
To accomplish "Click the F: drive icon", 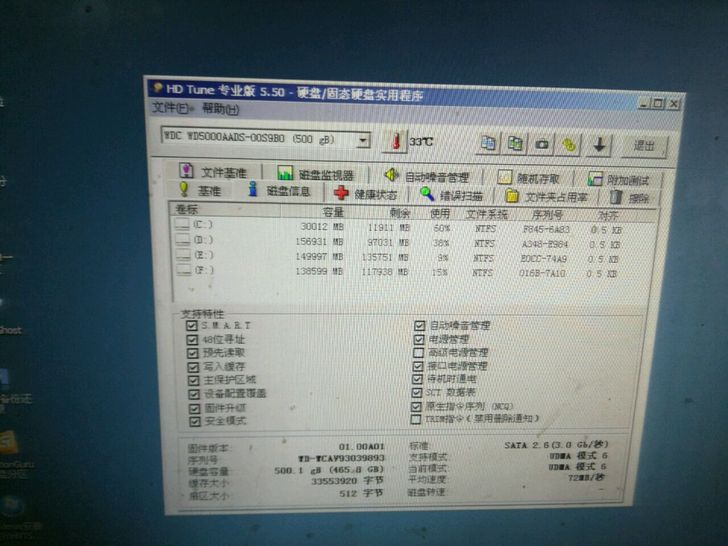I will click(x=183, y=270).
